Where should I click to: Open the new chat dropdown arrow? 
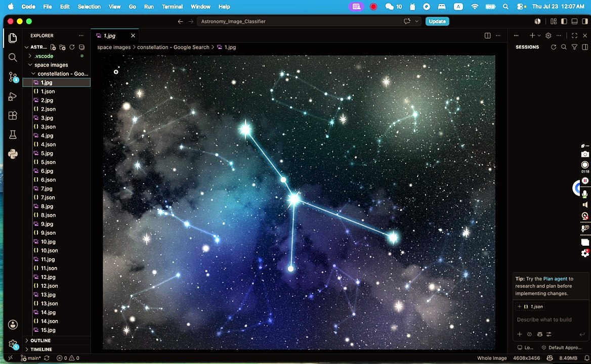pos(539,35)
